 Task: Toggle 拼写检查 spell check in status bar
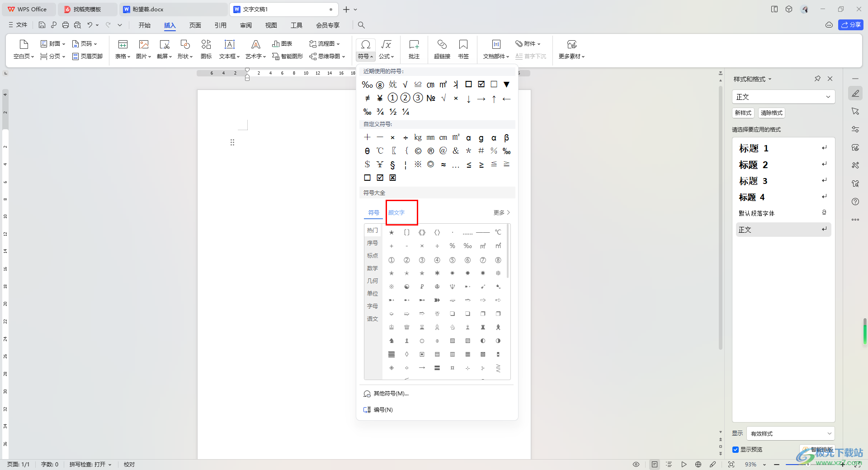point(90,464)
